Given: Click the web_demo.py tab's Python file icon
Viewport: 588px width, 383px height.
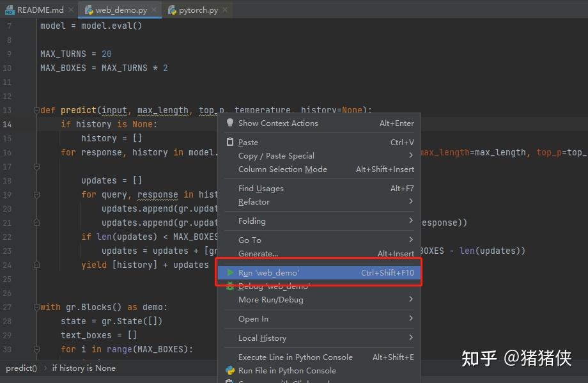Looking at the screenshot, I should (89, 10).
